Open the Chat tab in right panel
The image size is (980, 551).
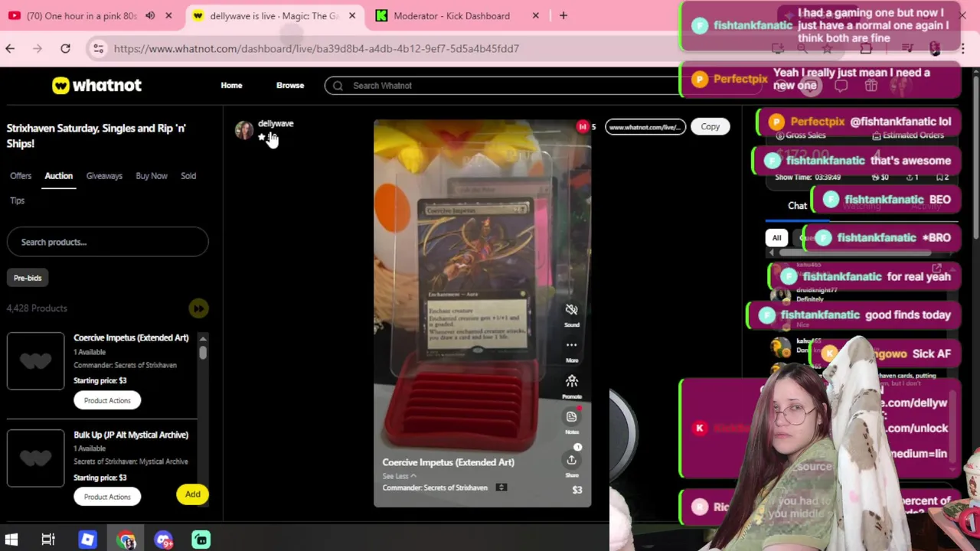[797, 206]
